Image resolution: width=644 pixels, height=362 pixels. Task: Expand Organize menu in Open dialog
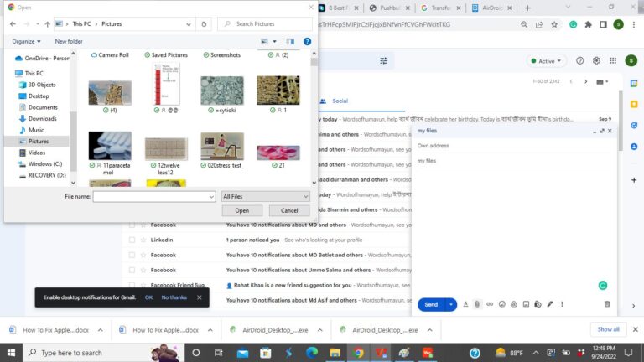pyautogui.click(x=26, y=41)
